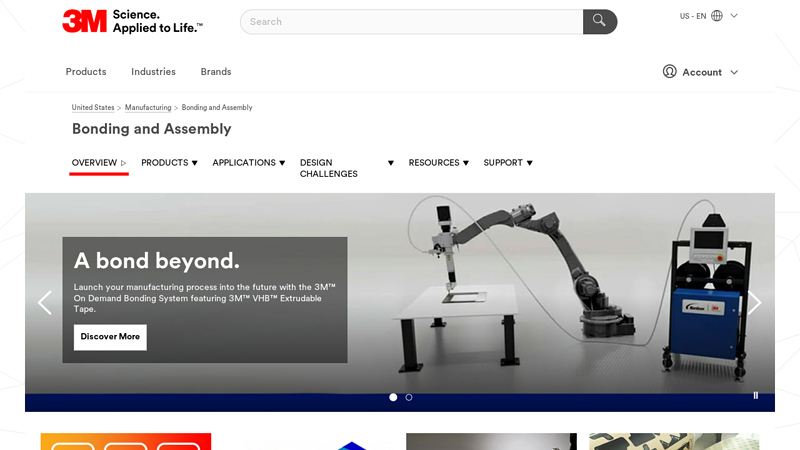This screenshot has height=450, width=800.
Task: Expand DESIGN CHALLENGES arrow
Action: (x=391, y=163)
